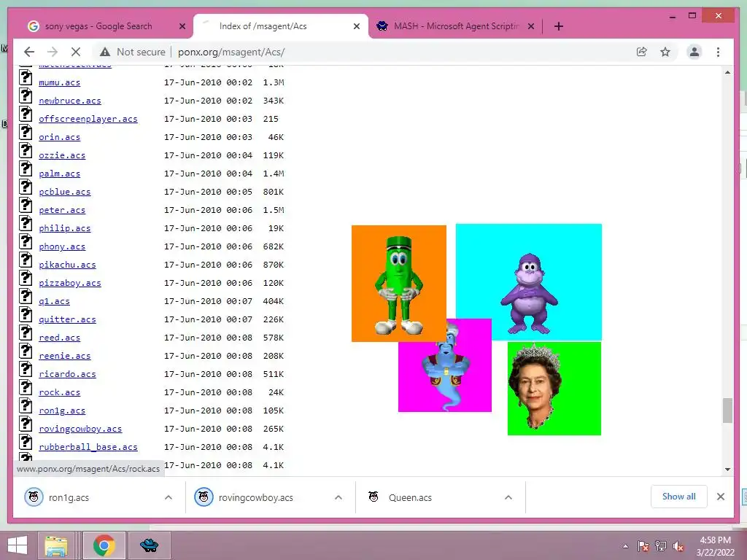This screenshot has width=747, height=560.
Task: Download newbruce.acs
Action: (x=70, y=101)
